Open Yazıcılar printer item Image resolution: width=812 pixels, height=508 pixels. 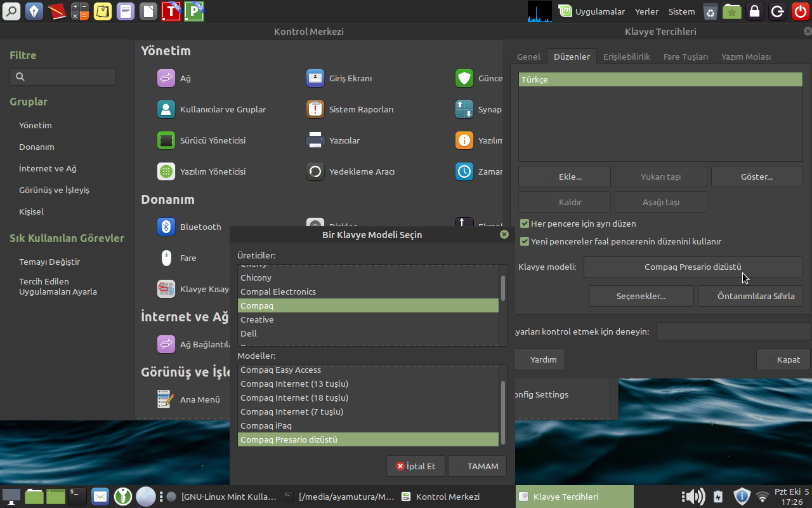pyautogui.click(x=332, y=140)
